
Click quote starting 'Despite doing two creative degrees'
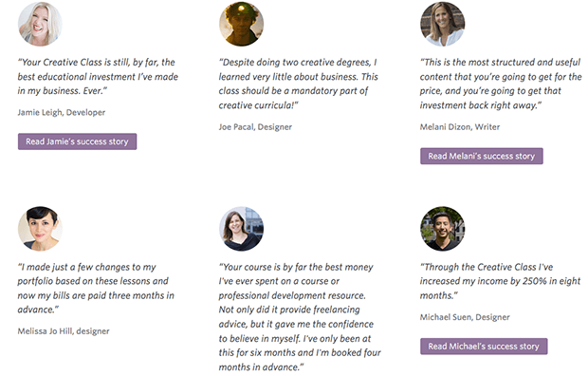(299, 84)
